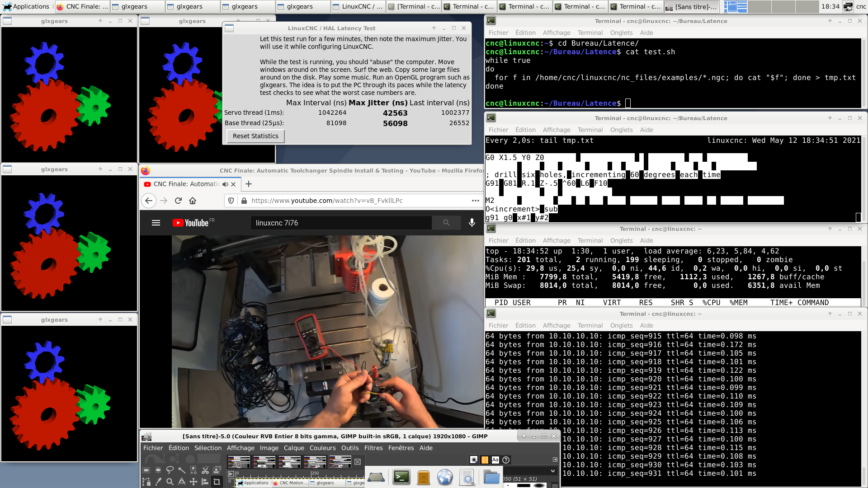
Task: Select GIMP Scissors Select tool
Action: pyautogui.click(x=205, y=470)
